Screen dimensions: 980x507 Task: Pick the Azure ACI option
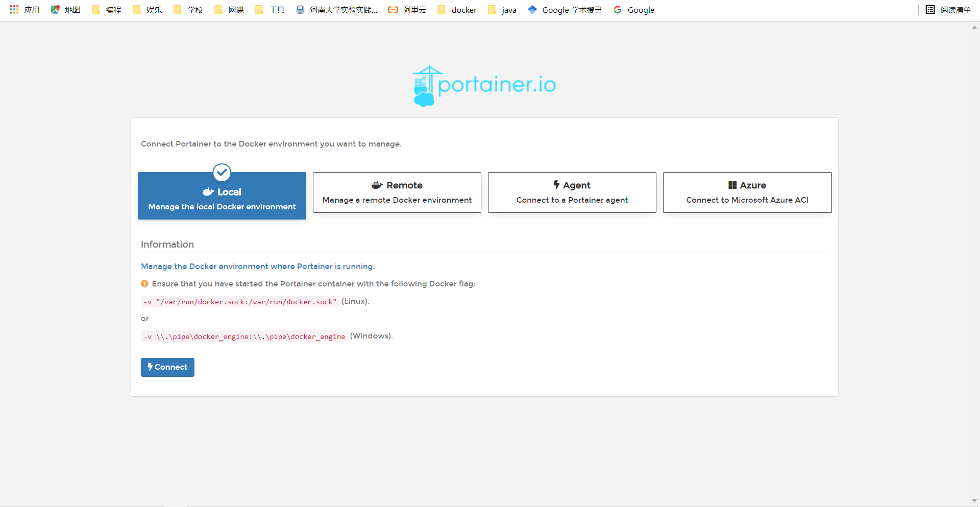pyautogui.click(x=747, y=192)
